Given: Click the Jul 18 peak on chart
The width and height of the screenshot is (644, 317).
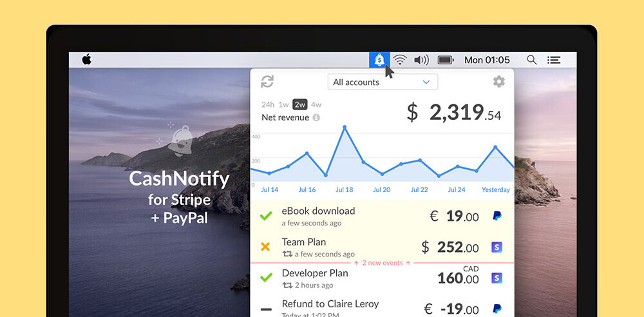Looking at the screenshot, I should point(345,128).
